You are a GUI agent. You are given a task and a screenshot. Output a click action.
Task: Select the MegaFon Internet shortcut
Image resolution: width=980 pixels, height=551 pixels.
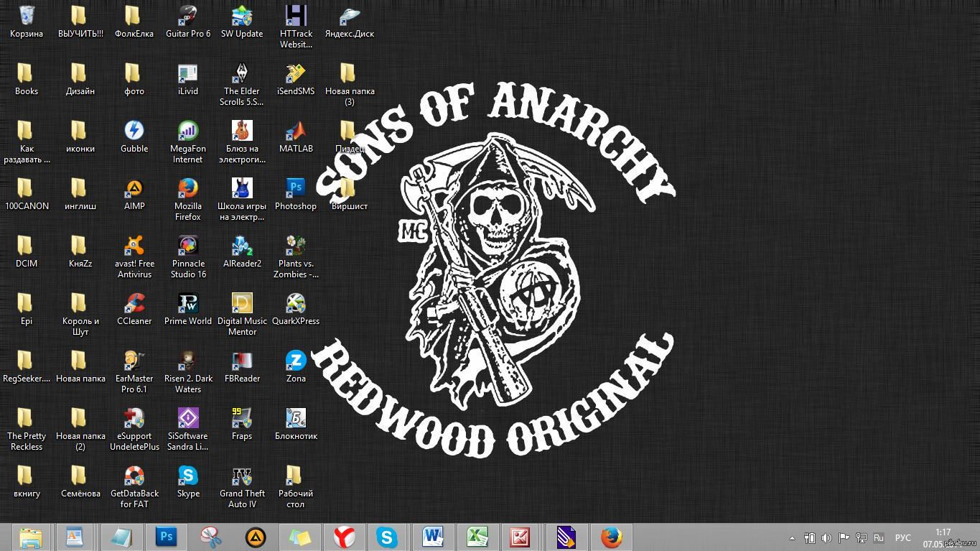[188, 142]
